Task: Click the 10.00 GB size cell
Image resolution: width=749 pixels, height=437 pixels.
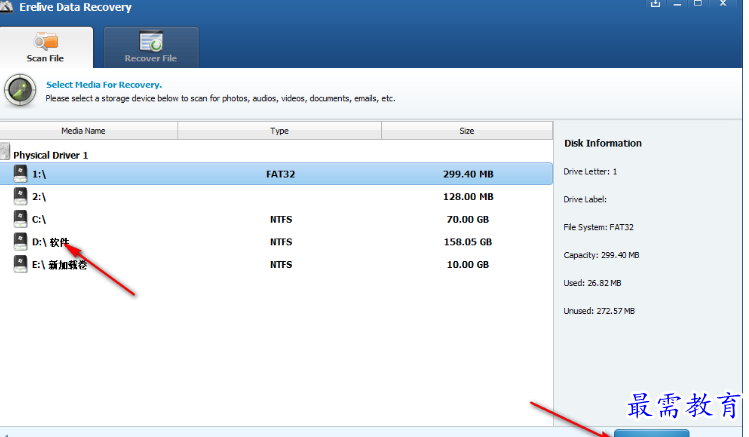Action: 468,265
